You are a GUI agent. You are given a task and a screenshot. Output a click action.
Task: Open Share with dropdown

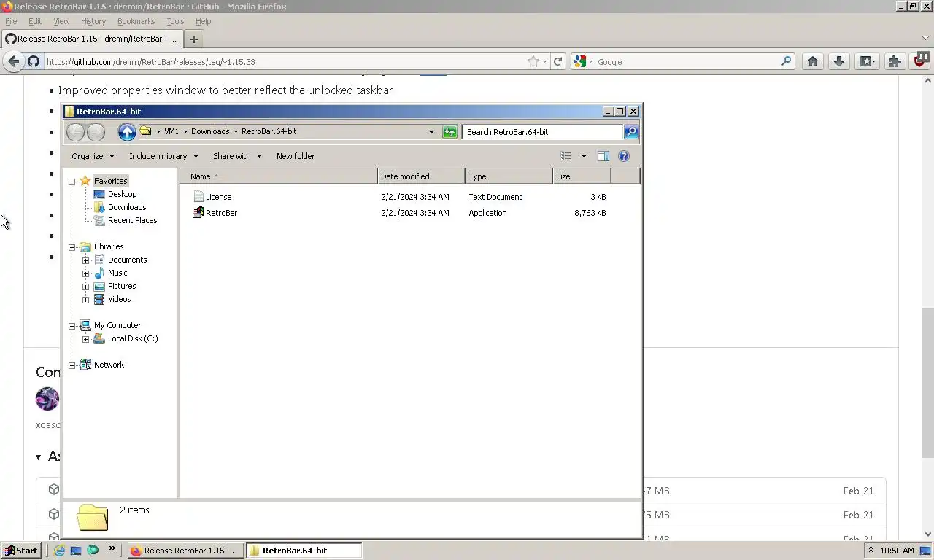pyautogui.click(x=237, y=156)
